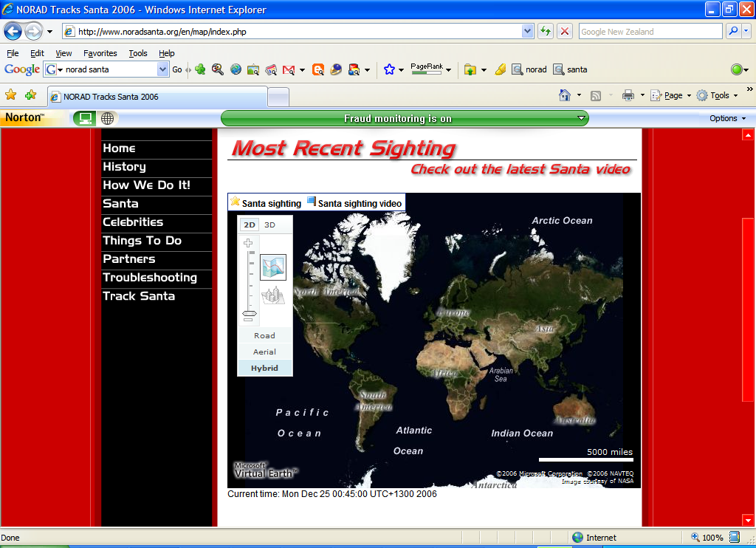756x548 pixels.
Task: Click the yellow highlighter icon
Action: coord(501,69)
